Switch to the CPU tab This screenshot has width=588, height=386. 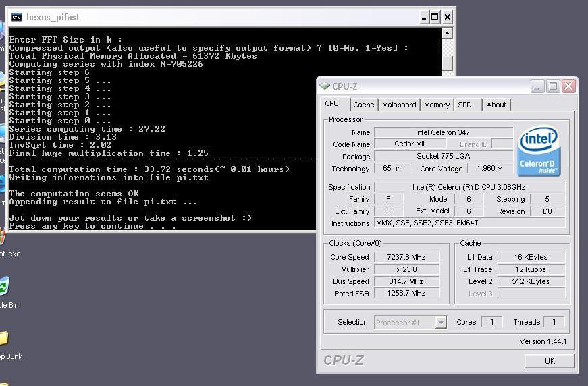point(332,103)
